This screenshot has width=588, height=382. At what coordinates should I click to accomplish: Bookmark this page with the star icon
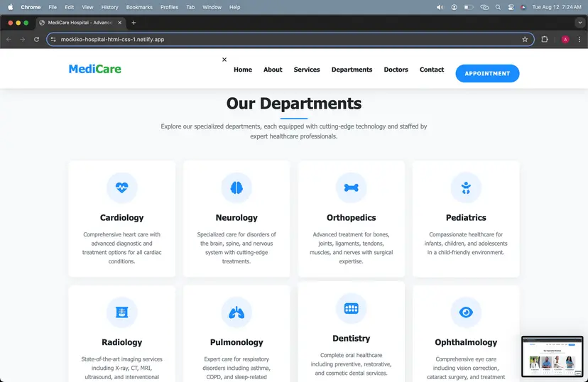pyautogui.click(x=525, y=40)
